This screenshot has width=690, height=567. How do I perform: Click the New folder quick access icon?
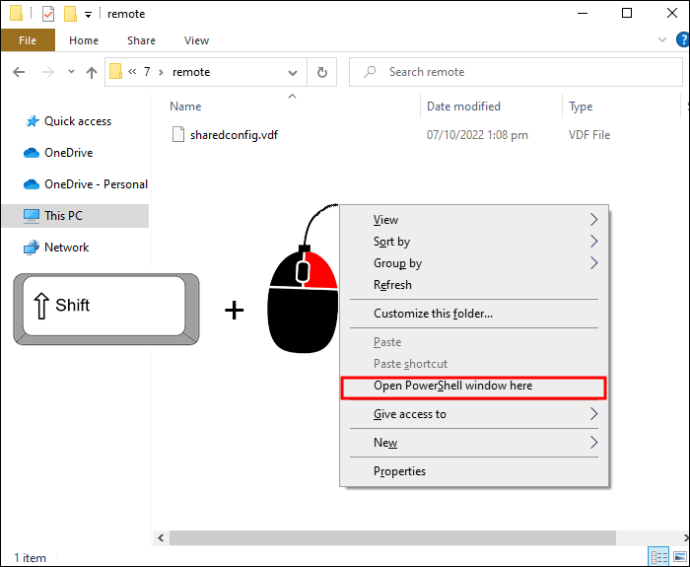(70, 14)
